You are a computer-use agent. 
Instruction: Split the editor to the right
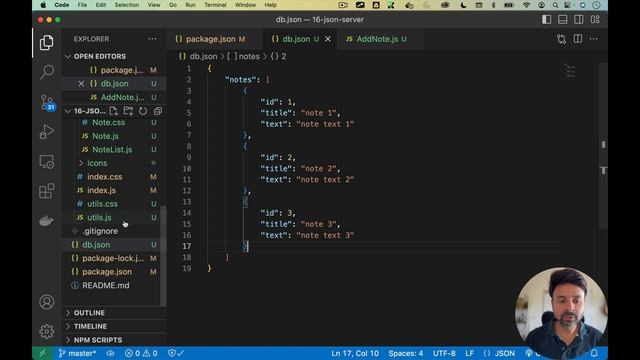[x=578, y=39]
